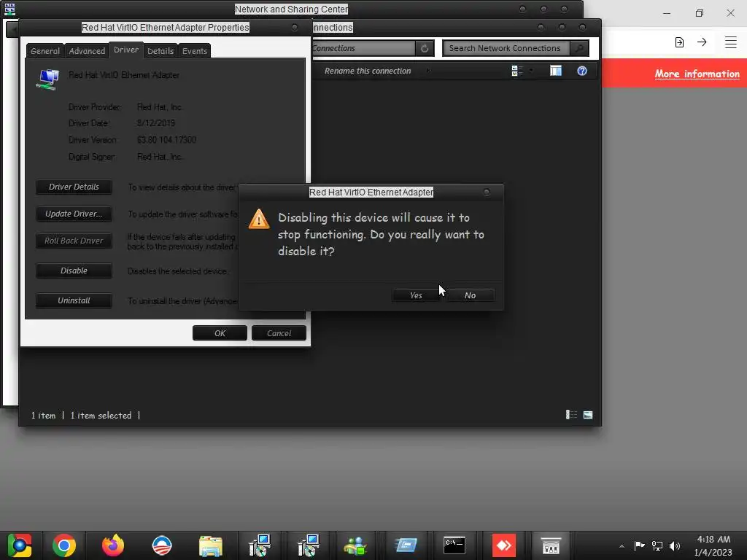
Task: Click Rename this connection
Action: [x=368, y=71]
